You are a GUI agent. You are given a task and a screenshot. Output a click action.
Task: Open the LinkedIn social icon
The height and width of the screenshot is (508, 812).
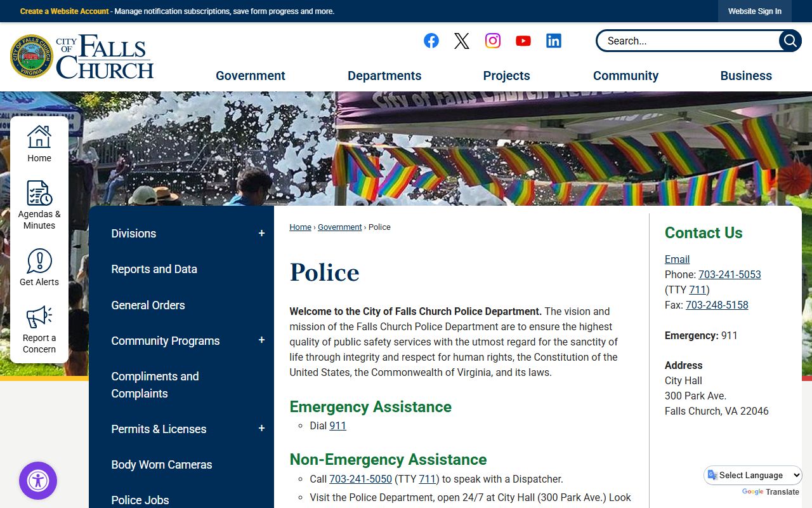pyautogui.click(x=554, y=41)
